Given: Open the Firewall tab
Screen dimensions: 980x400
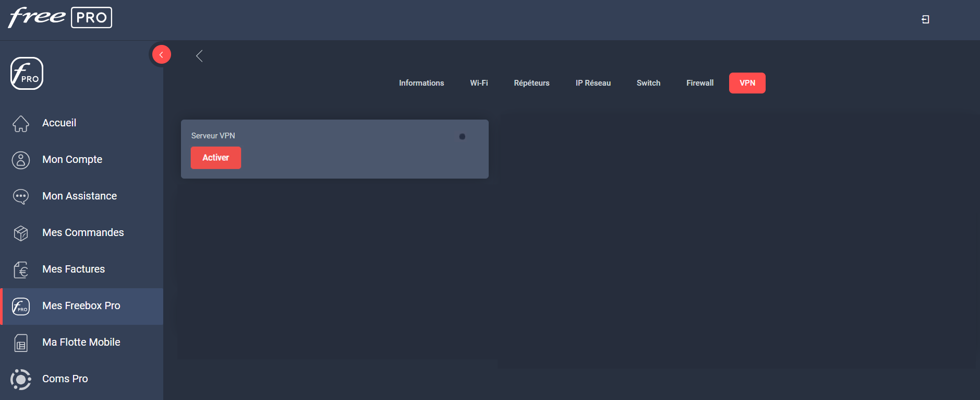Looking at the screenshot, I should (x=700, y=83).
